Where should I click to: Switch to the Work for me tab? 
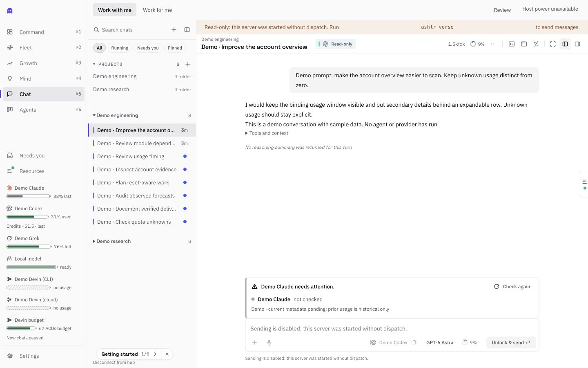point(157,10)
